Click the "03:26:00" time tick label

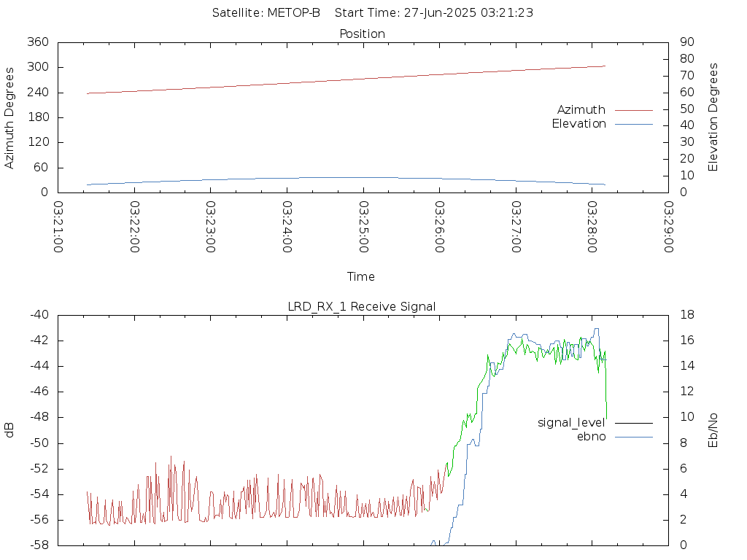pyautogui.click(x=440, y=227)
